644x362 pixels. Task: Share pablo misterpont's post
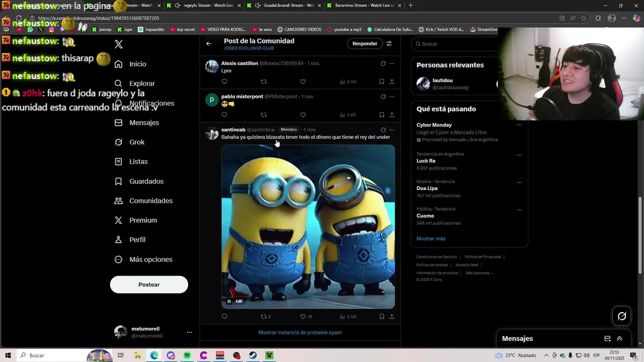[x=392, y=115]
